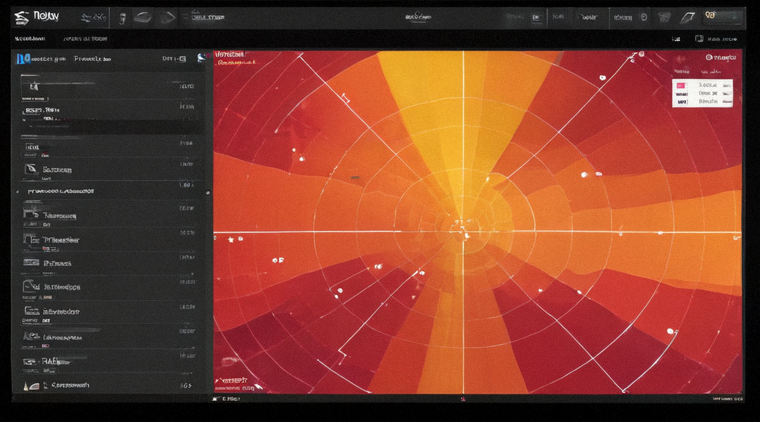Viewport: 760px width, 422px height.
Task: Click the blue icon heading the left panel
Action: coord(23,59)
